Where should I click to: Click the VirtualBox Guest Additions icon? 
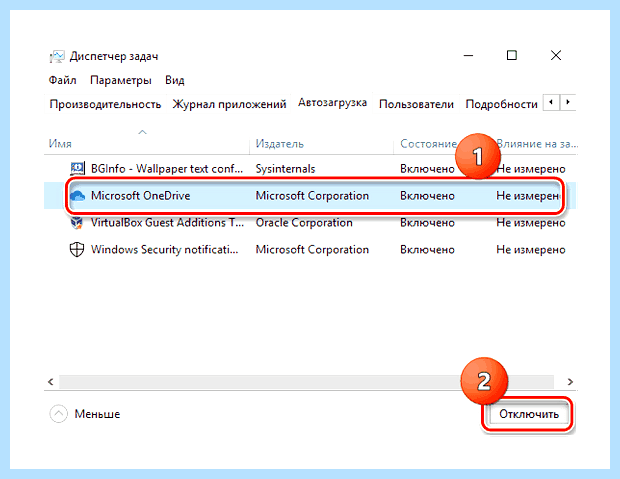click(x=77, y=222)
